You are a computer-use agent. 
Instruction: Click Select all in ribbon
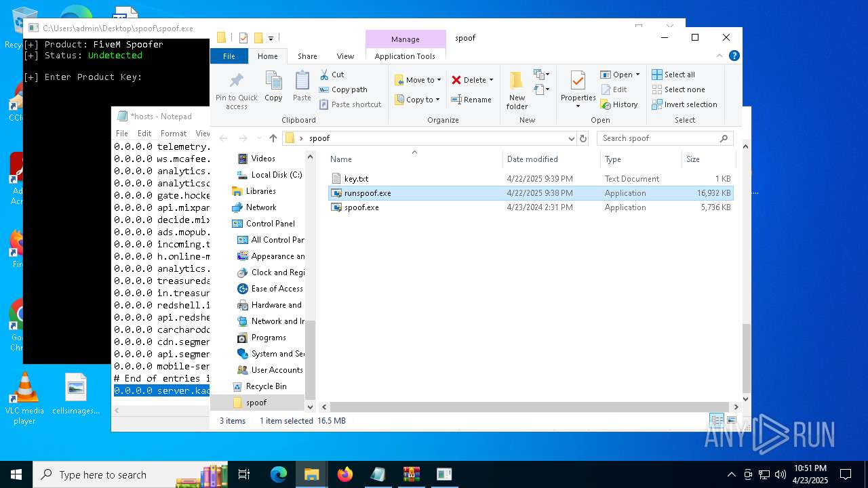click(673, 75)
